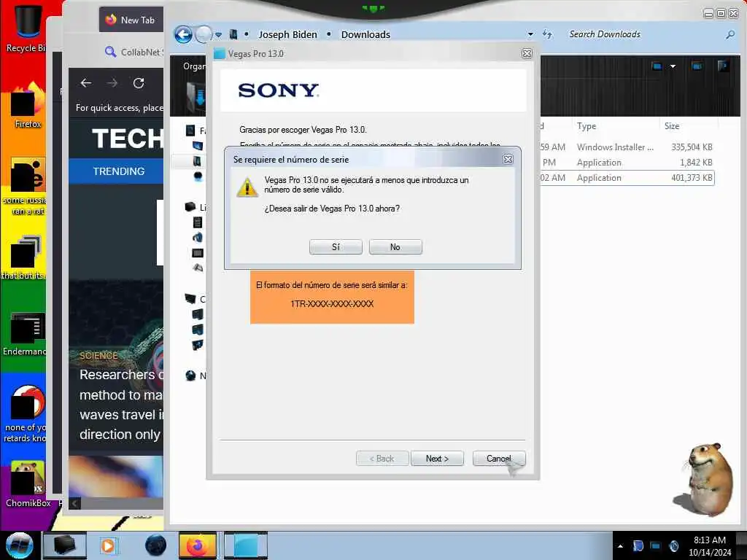Open the Firefox desktop shortcut
The width and height of the screenshot is (747, 560).
tap(27, 106)
